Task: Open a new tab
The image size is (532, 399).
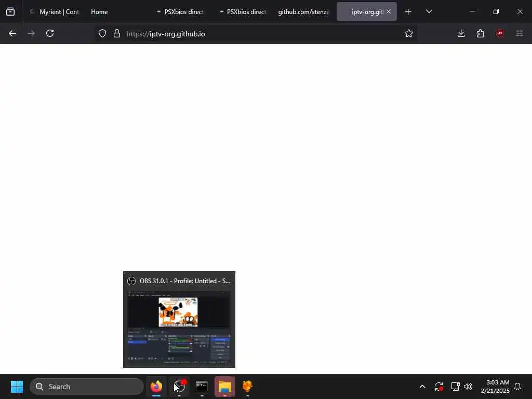Action: tap(408, 12)
